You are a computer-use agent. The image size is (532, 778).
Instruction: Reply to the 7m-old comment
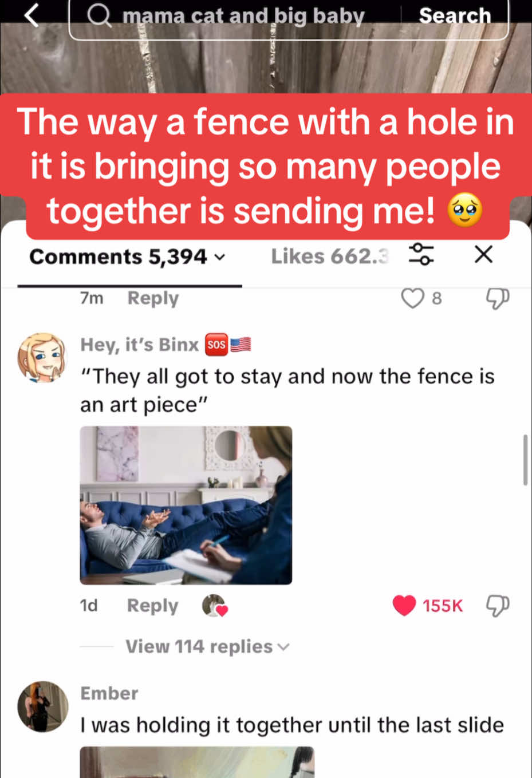pyautogui.click(x=153, y=298)
